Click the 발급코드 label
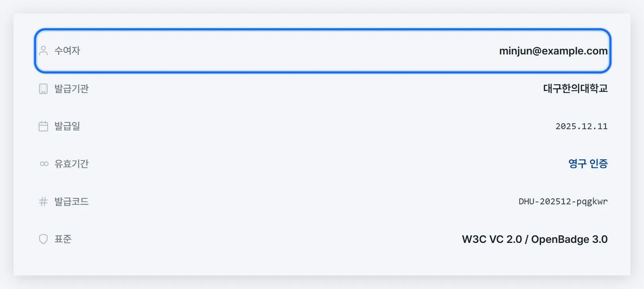Screen dimensions: 644x289 72,202
